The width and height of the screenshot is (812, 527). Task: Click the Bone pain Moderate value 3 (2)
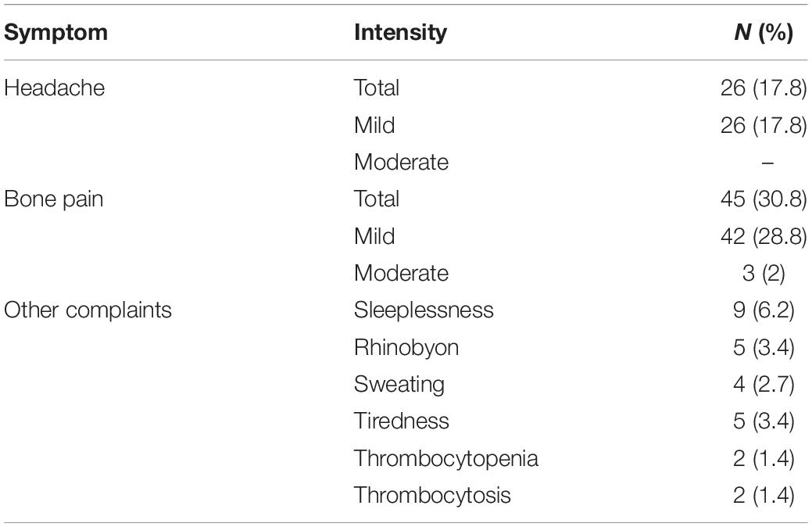pos(764,274)
